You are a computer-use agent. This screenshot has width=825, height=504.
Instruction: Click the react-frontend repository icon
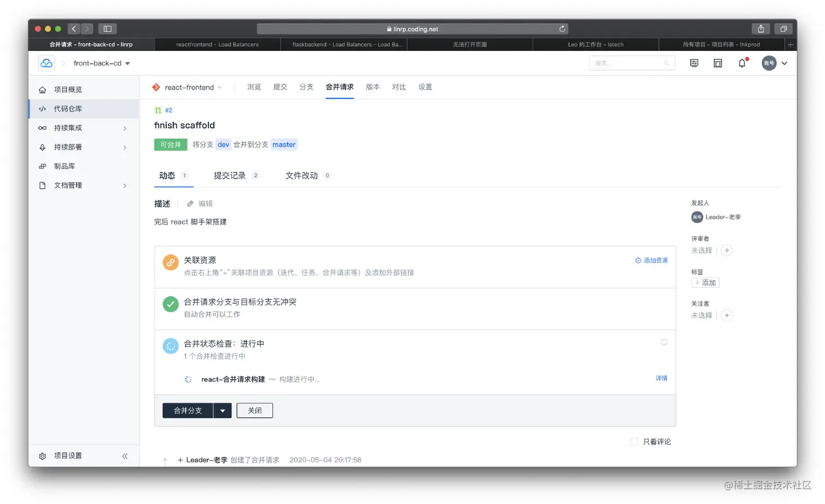click(x=157, y=87)
